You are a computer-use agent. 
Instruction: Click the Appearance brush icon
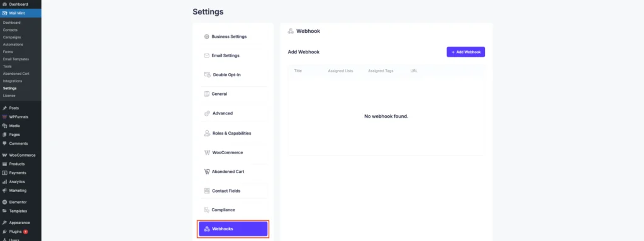(4, 223)
